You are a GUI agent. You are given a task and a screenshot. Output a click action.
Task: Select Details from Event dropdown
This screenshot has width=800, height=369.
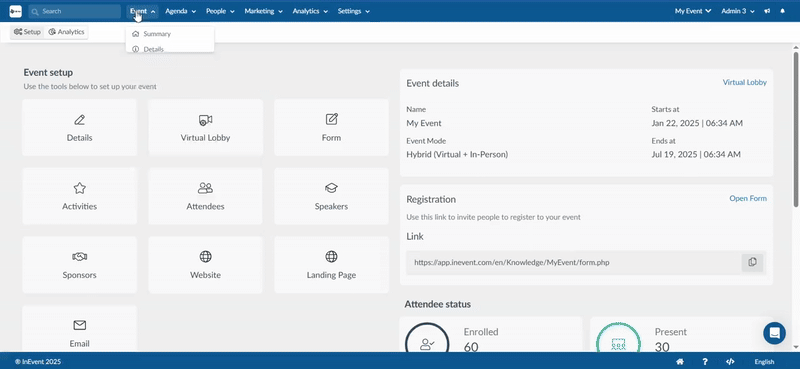coord(170,48)
